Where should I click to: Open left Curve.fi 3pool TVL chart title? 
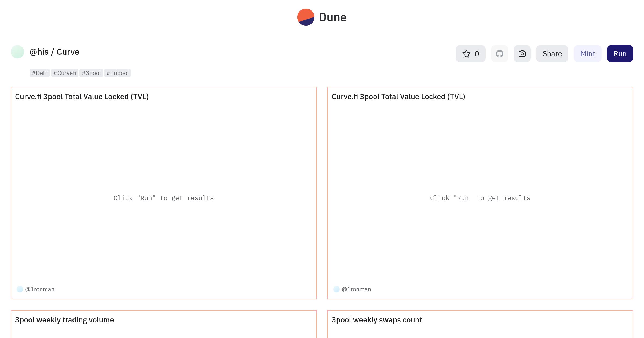[x=82, y=97]
